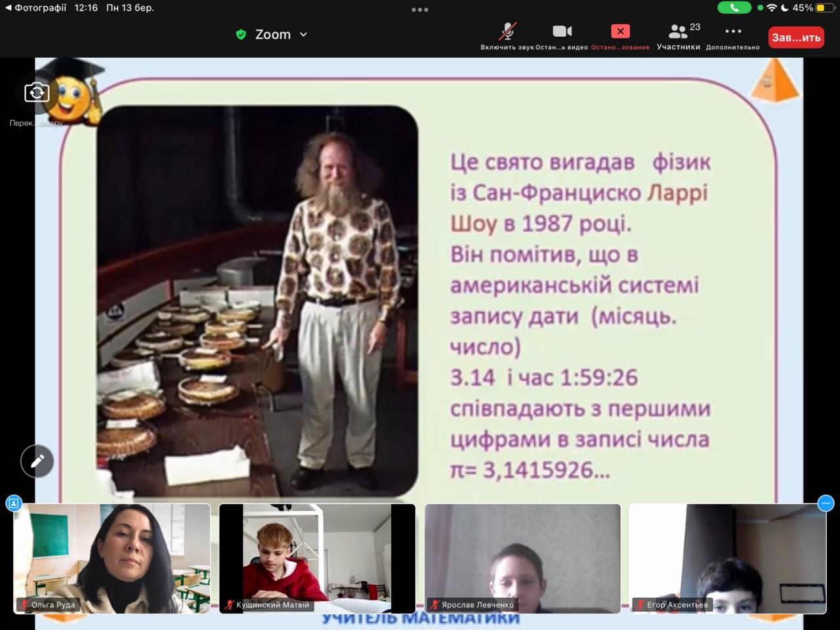Select Егор Аксентьев video thumbnail
The image size is (840, 630).
coord(727,558)
